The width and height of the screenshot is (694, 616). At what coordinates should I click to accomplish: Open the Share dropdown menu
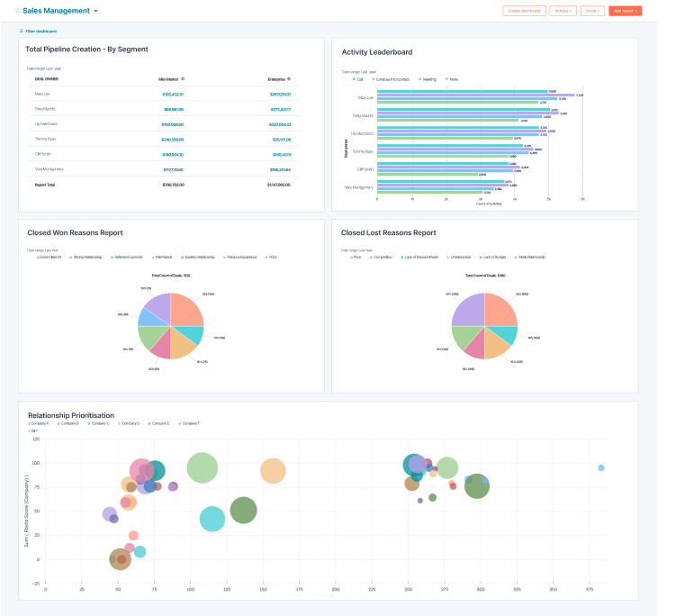[x=592, y=11]
